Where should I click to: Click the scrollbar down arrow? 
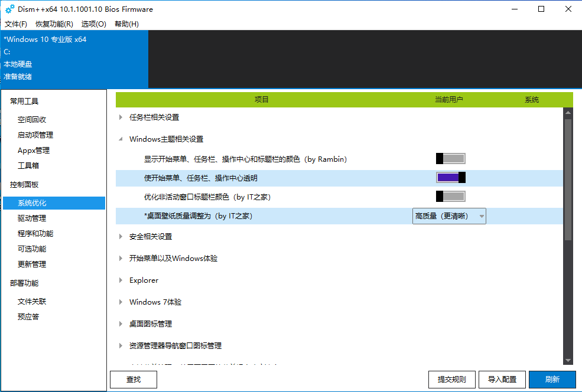click(568, 360)
